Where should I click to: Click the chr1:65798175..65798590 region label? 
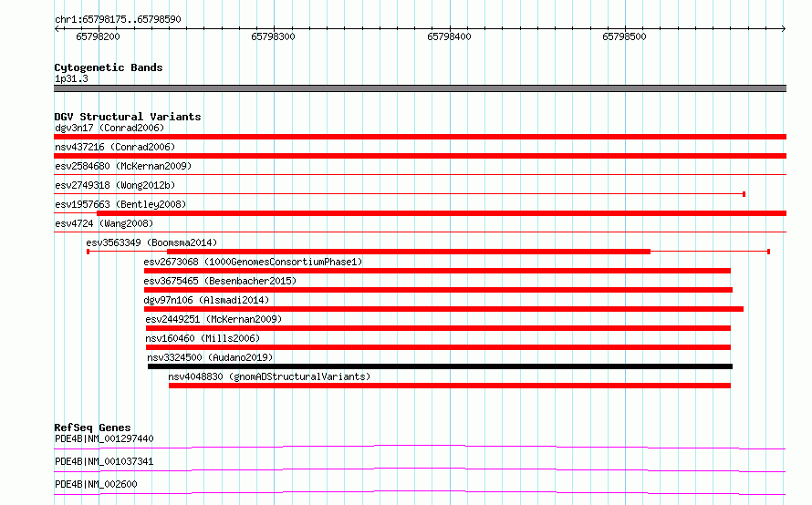(118, 19)
